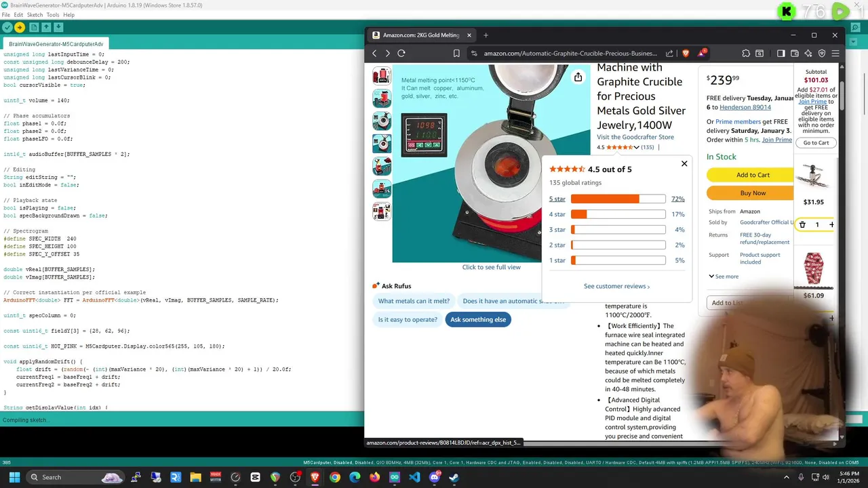The height and width of the screenshot is (488, 868).
Task: Click the FREE 30-day refund/replacement link
Action: point(764,239)
